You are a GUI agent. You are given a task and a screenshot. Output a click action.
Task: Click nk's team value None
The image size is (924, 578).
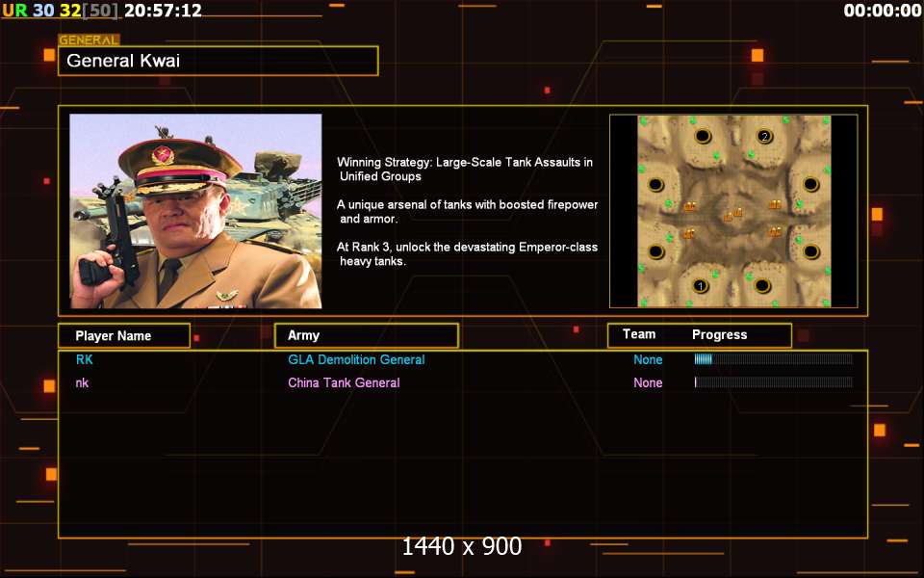[x=648, y=382]
